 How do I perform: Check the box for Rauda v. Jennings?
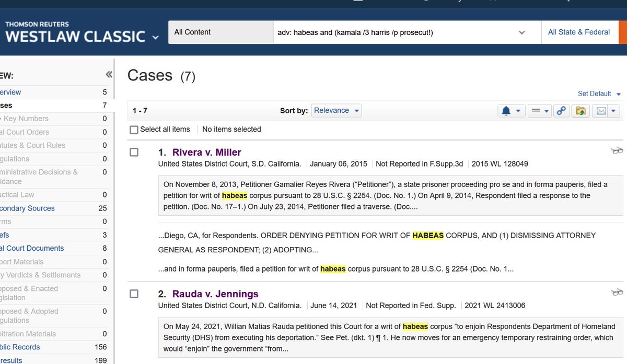click(134, 294)
